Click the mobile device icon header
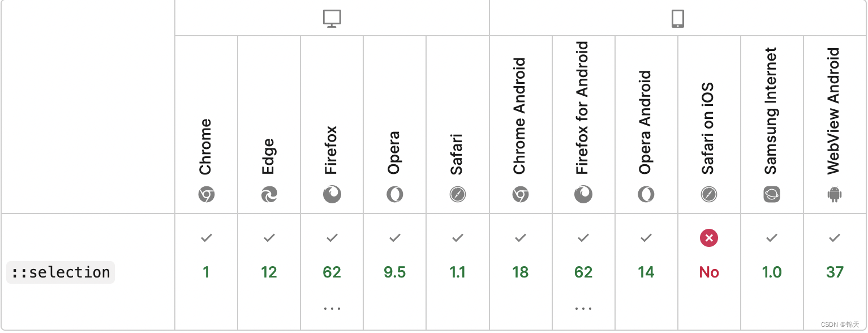868x333 pixels. 678,19
